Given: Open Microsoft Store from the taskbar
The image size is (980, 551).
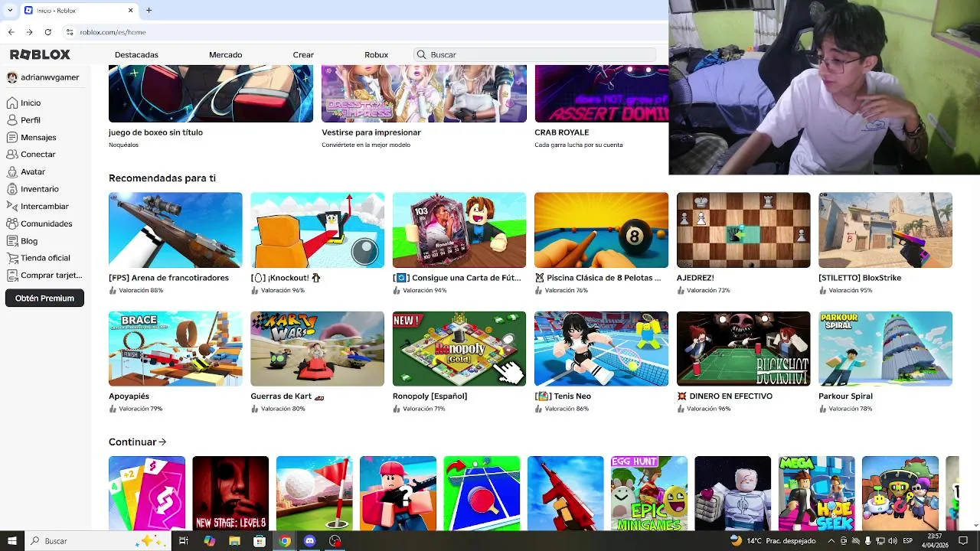Looking at the screenshot, I should coord(260,540).
